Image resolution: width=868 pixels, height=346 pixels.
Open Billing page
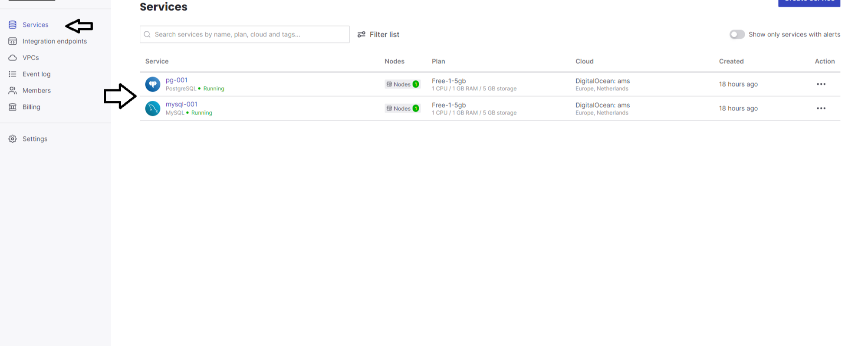click(31, 107)
